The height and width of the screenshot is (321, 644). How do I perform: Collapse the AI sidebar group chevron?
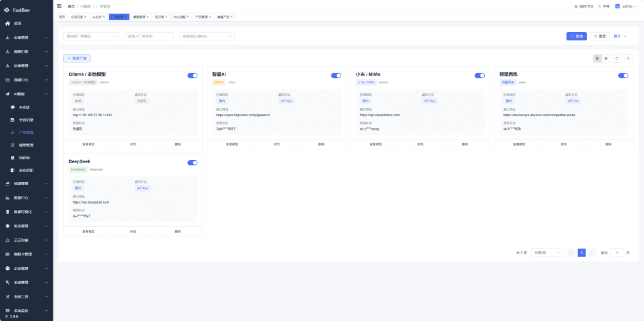pyautogui.click(x=47, y=94)
